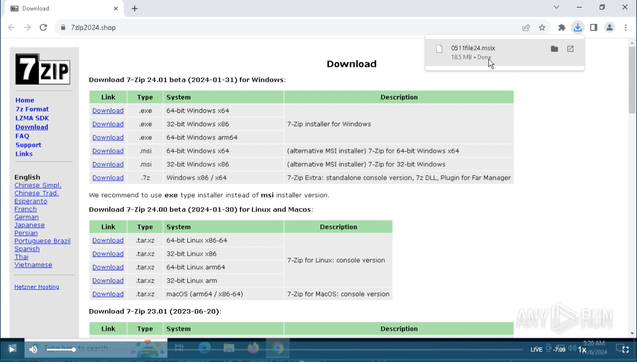Close the Download tab
The height and width of the screenshot is (362, 637).
click(116, 8)
